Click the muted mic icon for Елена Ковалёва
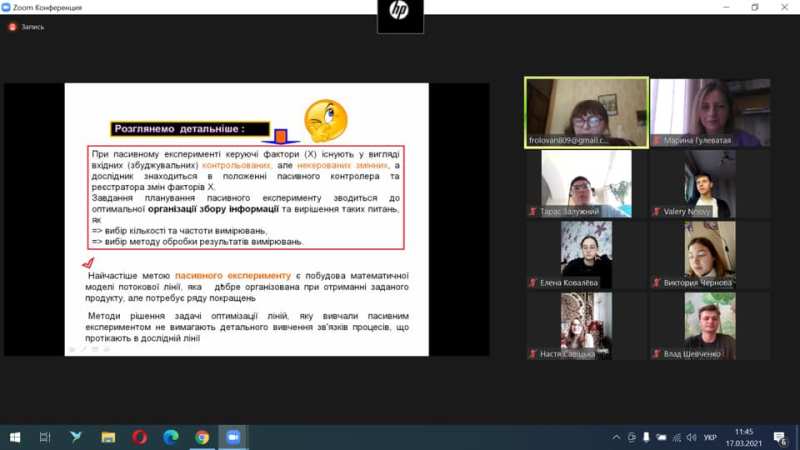The height and width of the screenshot is (450, 800). click(x=534, y=283)
